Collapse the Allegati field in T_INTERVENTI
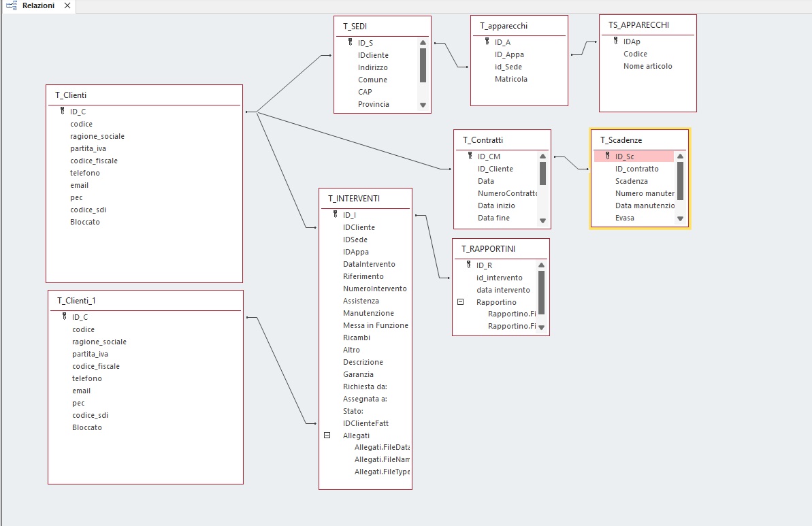Viewport: 812px width, 526px height. click(x=327, y=435)
